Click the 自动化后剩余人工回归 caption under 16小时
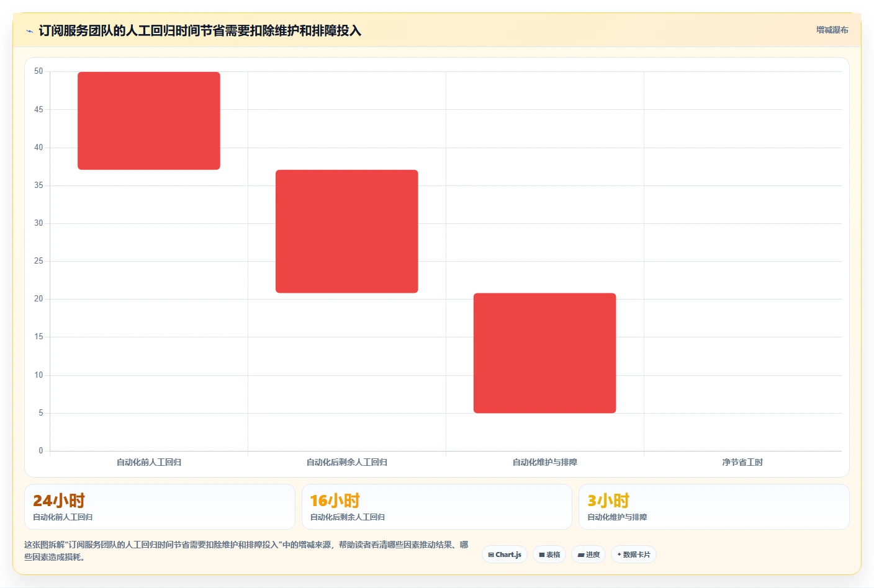The height and width of the screenshot is (588, 874). 348,517
